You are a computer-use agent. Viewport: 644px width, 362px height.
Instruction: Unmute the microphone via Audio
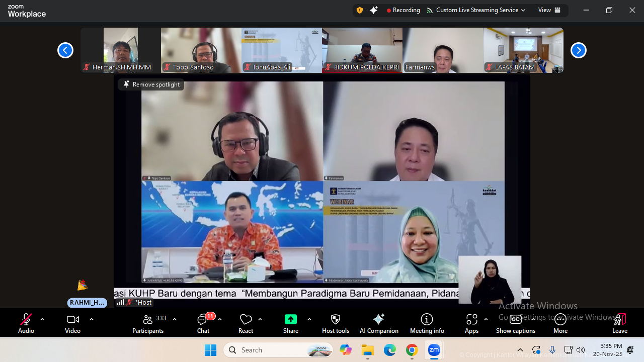pos(26,323)
